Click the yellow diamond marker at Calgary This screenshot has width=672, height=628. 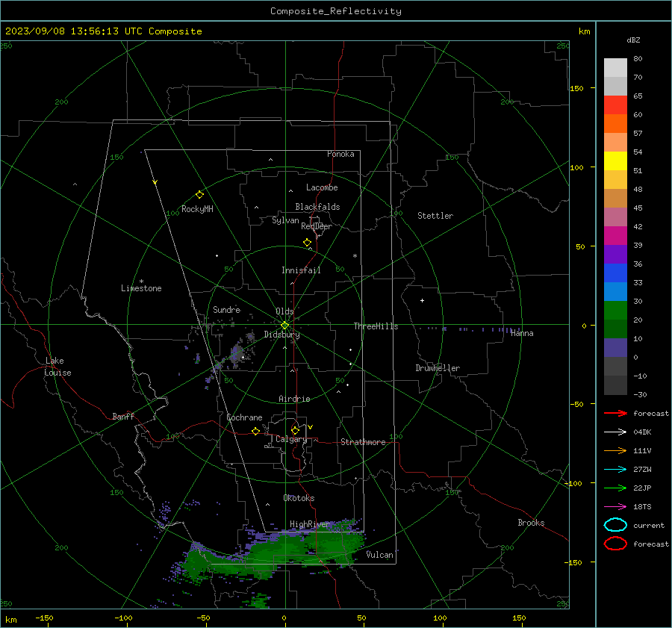tap(295, 430)
